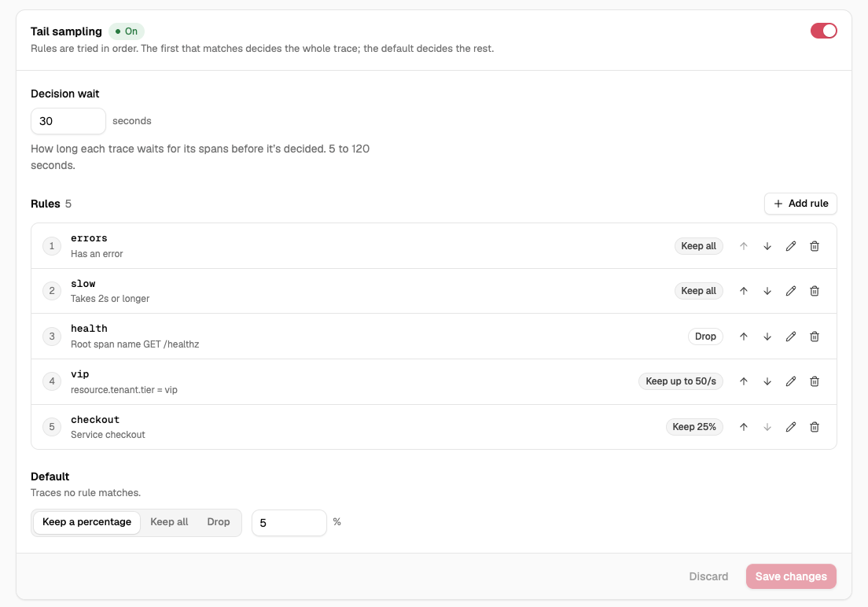Move the health rule up
The image size is (868, 607).
click(744, 337)
